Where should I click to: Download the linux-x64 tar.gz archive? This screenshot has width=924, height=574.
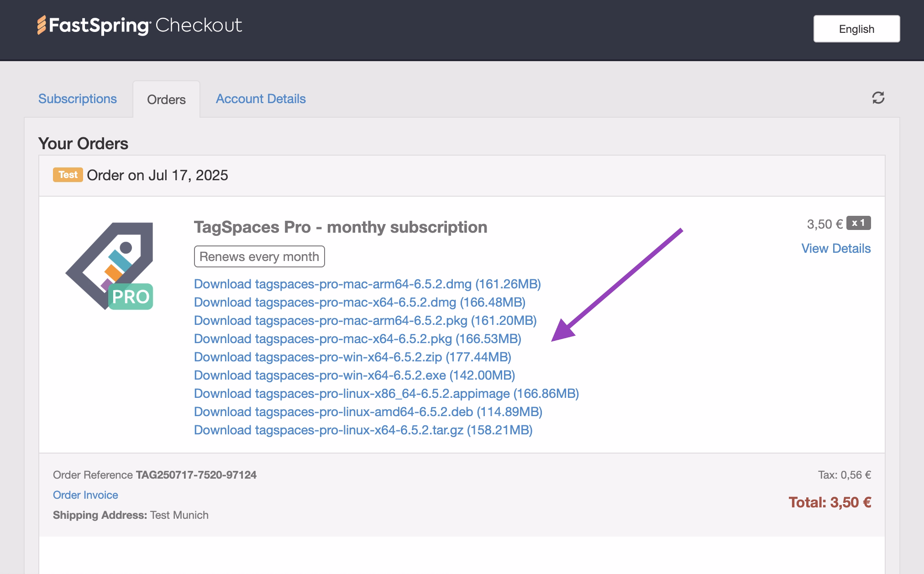(363, 430)
